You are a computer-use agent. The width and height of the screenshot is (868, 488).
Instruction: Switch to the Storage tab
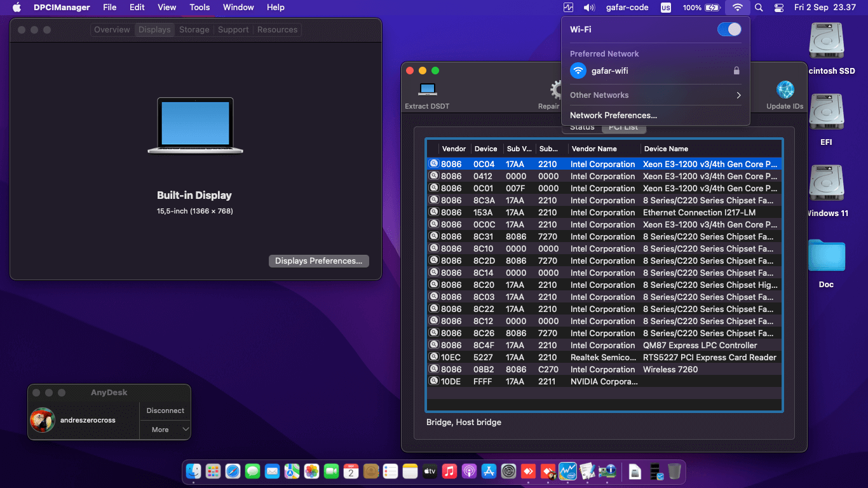point(194,30)
